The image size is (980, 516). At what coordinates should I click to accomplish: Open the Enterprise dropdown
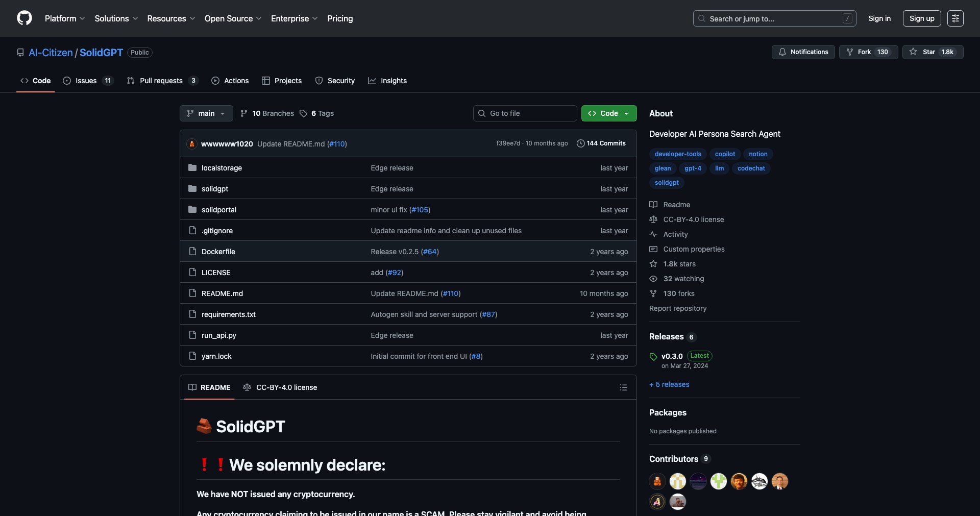point(295,18)
